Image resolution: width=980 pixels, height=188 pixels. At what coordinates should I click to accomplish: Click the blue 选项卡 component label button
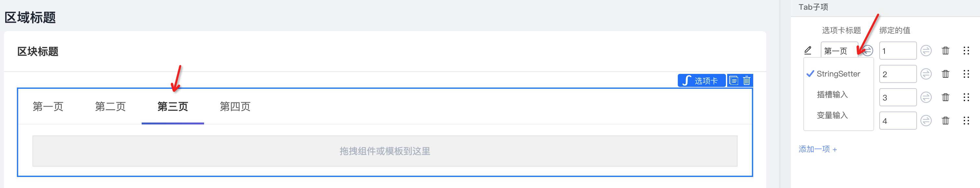coord(701,80)
